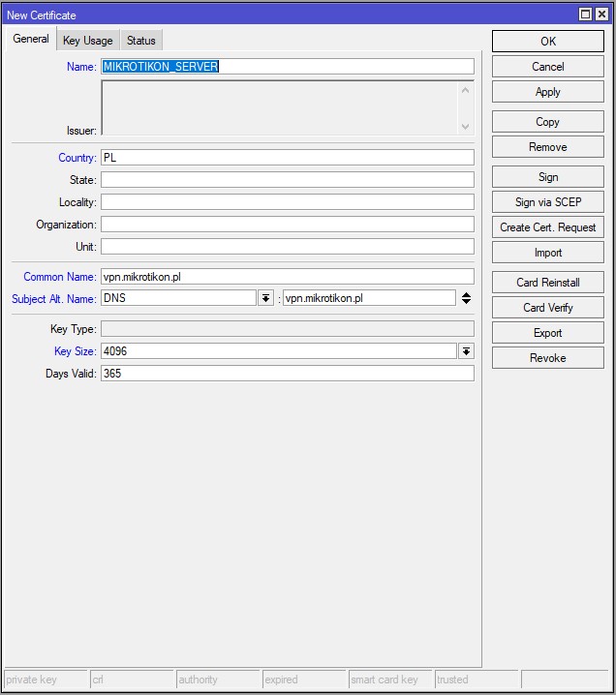Click the 'Key Size:' label
The height and width of the screenshot is (695, 616).
coord(75,351)
